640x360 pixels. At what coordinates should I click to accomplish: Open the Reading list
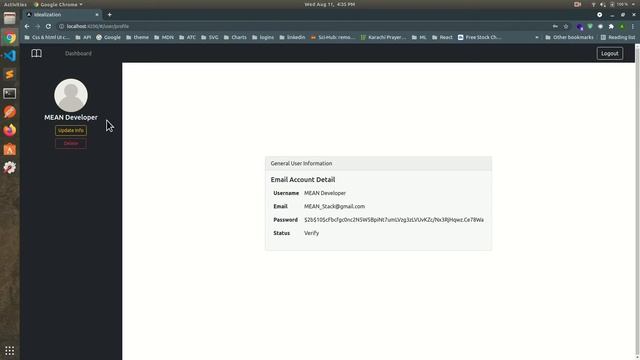tap(618, 37)
